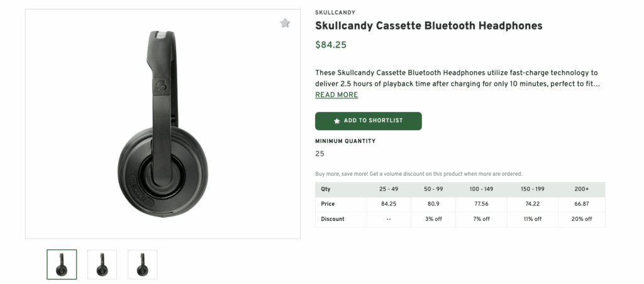Click the minimum quantity value 25
The image size is (644, 284).
click(x=320, y=154)
